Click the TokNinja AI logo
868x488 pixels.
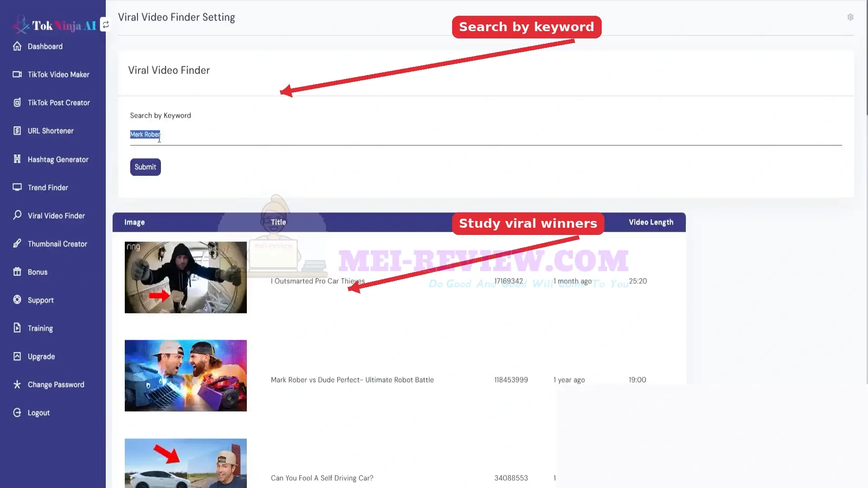[x=54, y=25]
